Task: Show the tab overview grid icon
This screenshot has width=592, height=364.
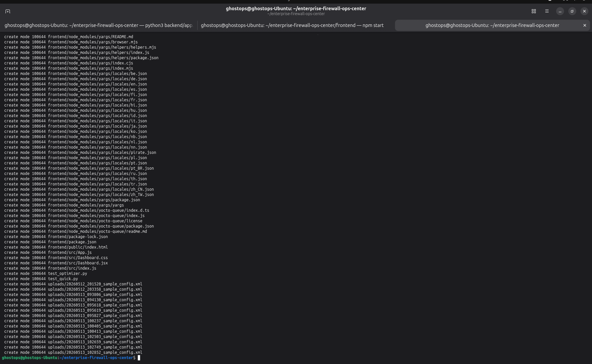Action: point(533,11)
